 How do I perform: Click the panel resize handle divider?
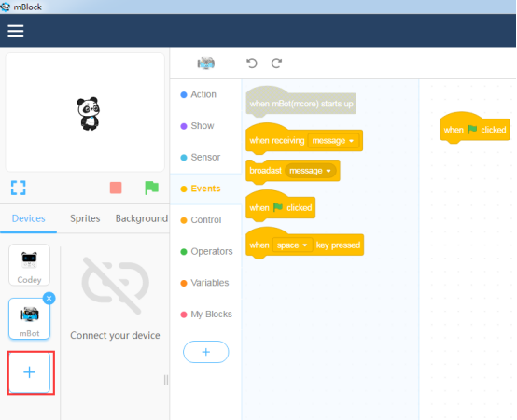tap(166, 380)
